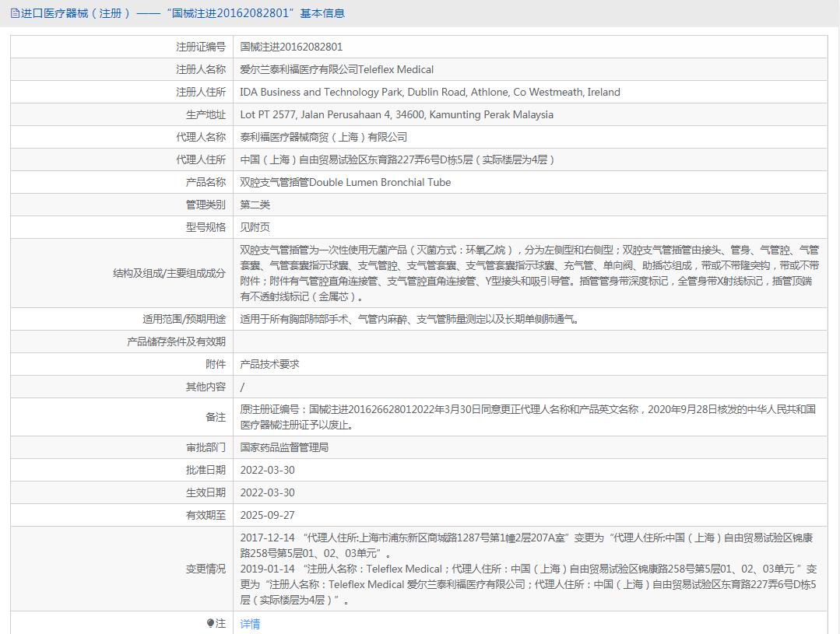Select production address Lot PT 2577 Kamunting Perak
This screenshot has height=634, width=840.
point(396,114)
